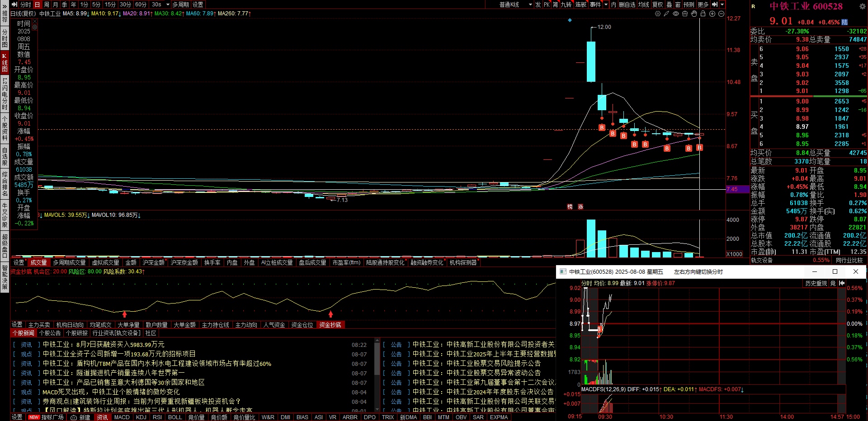Image resolution: width=868 pixels, height=421 pixels.
Task: Open news about 8月7日获融资买入5983.99万元
Action: click(104, 345)
